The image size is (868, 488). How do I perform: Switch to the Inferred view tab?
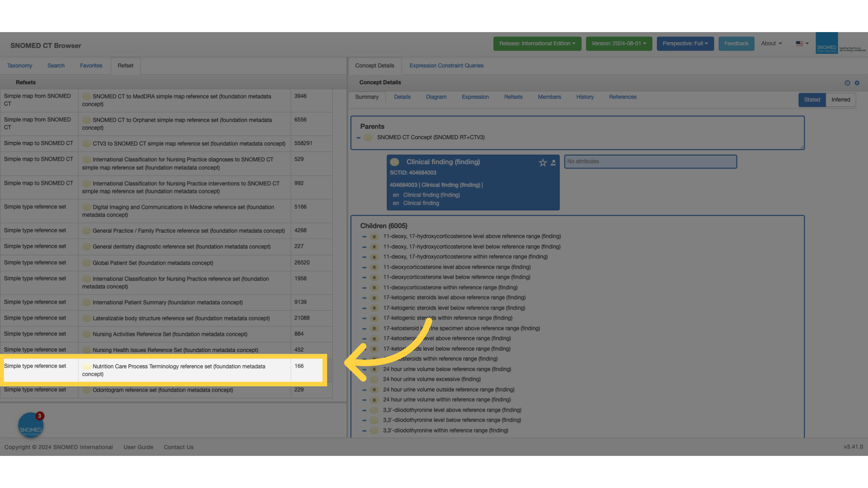click(841, 99)
